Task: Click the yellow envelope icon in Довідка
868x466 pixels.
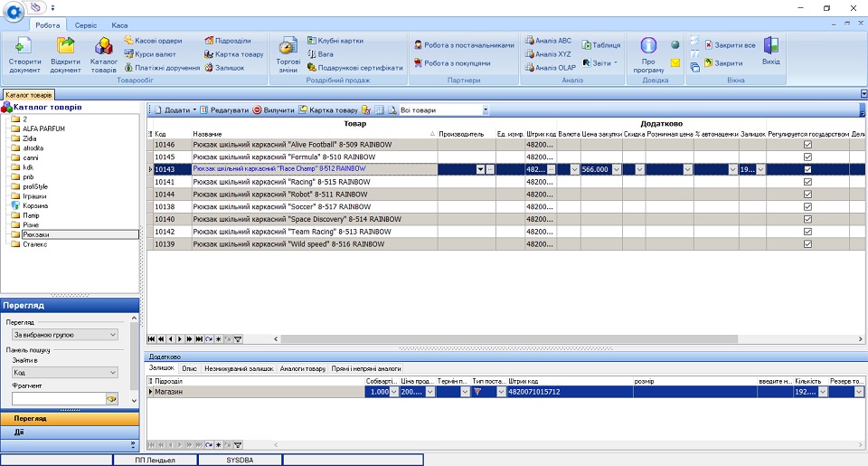Action: click(675, 63)
